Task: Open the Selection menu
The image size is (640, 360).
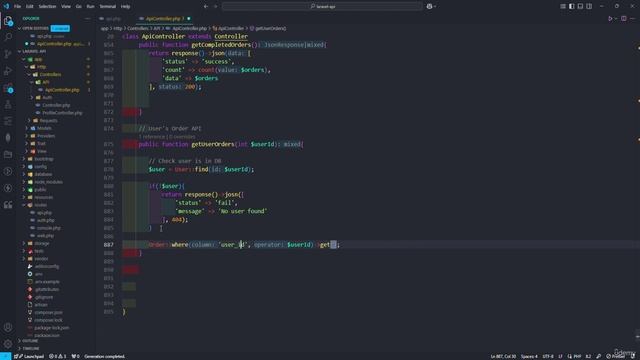Action: point(47,6)
